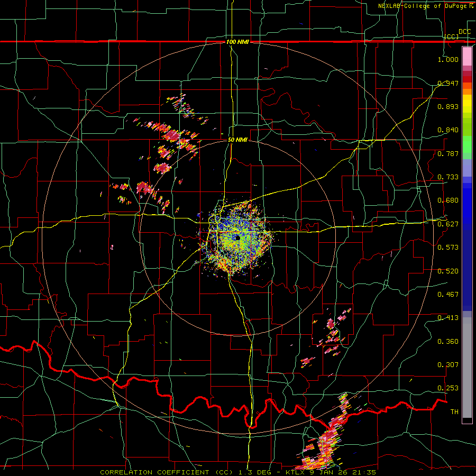Click the 1.3 DEG elevation text
Viewport: 476px width, 476px height.
254,472
